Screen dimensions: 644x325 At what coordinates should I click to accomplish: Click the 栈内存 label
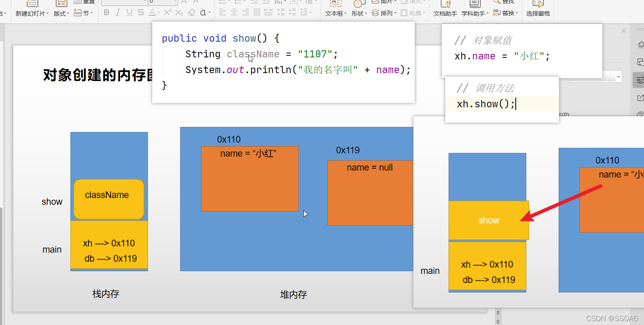click(x=106, y=294)
